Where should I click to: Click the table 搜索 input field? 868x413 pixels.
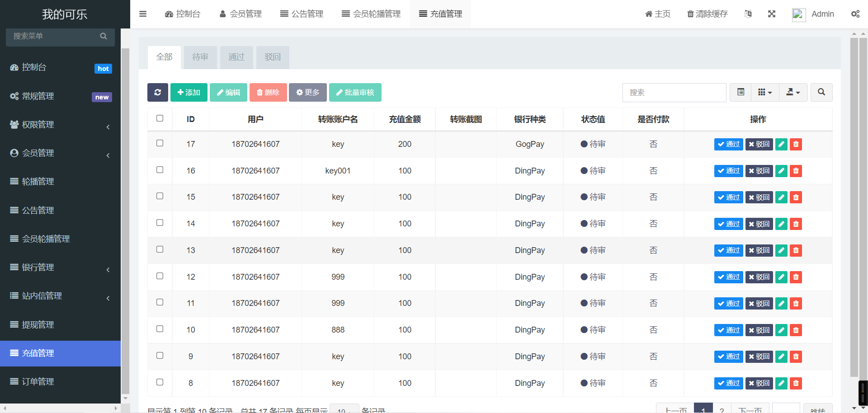(x=674, y=92)
